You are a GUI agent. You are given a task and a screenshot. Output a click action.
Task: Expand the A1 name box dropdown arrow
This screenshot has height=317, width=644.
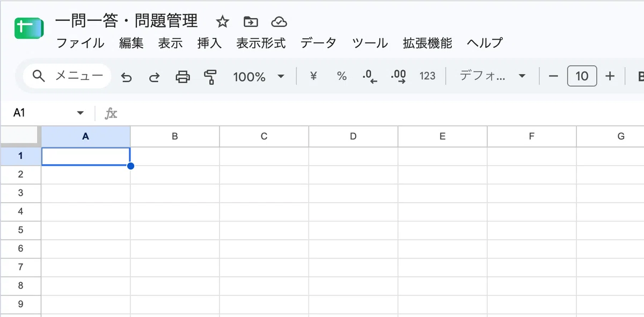click(x=80, y=113)
